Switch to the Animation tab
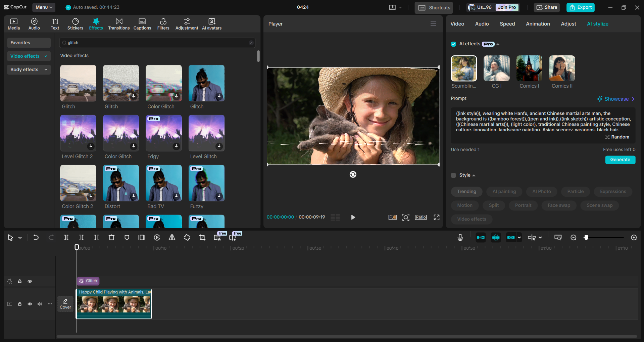 click(538, 24)
